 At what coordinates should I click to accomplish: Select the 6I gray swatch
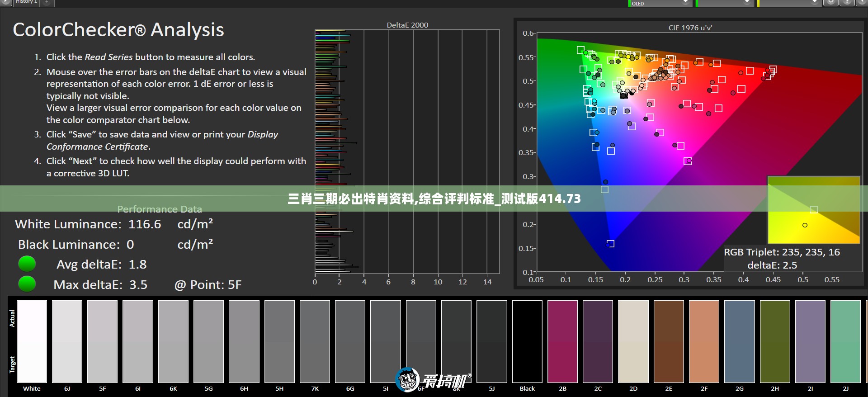[x=138, y=341]
